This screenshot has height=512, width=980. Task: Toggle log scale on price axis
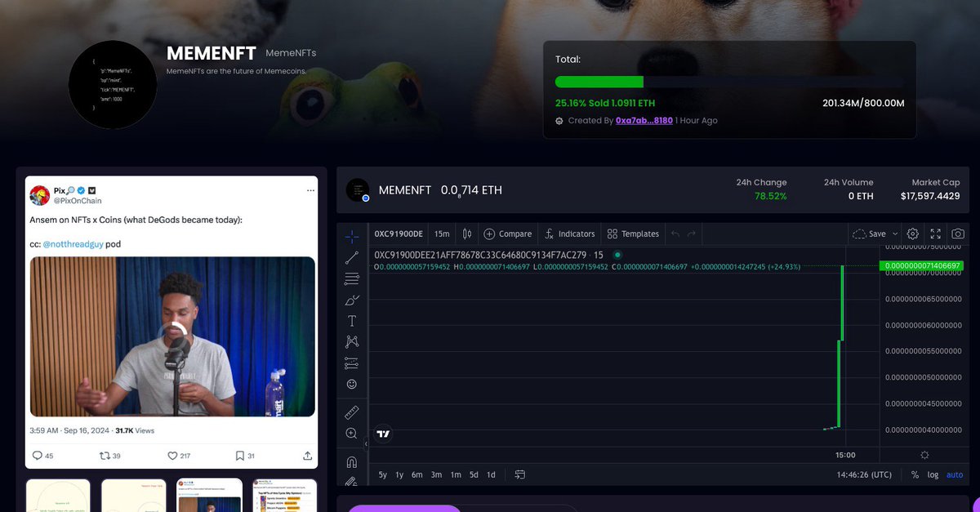[x=933, y=474]
